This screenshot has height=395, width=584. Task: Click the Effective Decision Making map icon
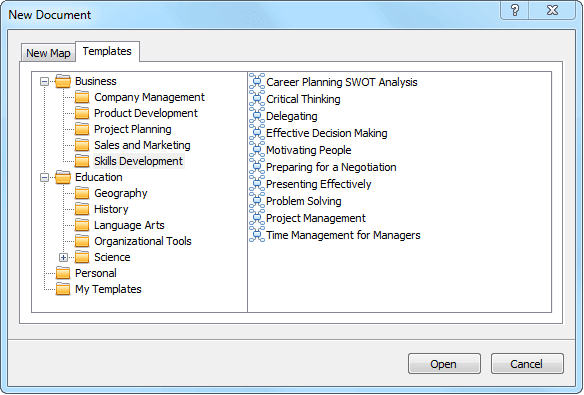[257, 133]
